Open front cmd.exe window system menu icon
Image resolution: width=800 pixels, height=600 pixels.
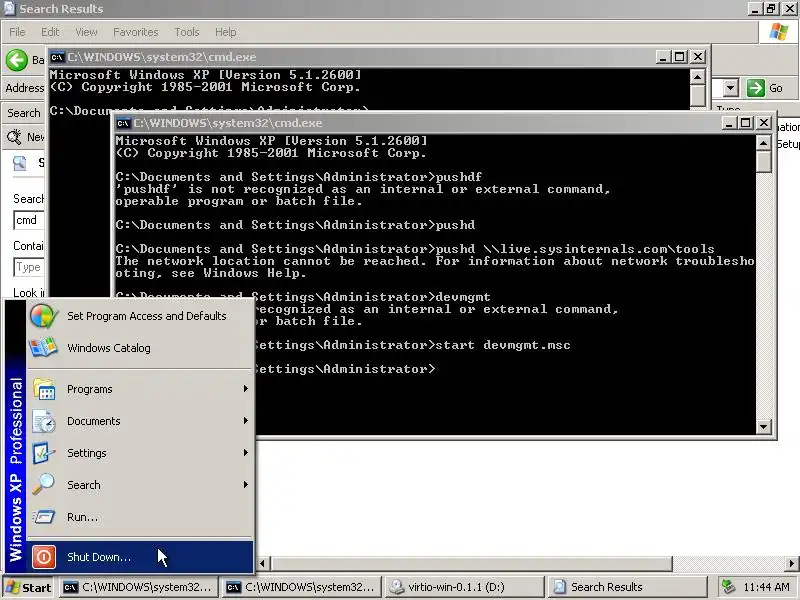click(123, 123)
